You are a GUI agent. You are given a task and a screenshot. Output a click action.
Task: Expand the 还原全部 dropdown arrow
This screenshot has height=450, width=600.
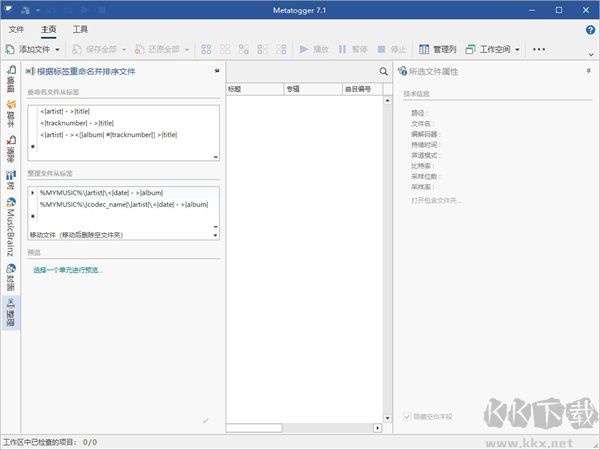tap(187, 50)
